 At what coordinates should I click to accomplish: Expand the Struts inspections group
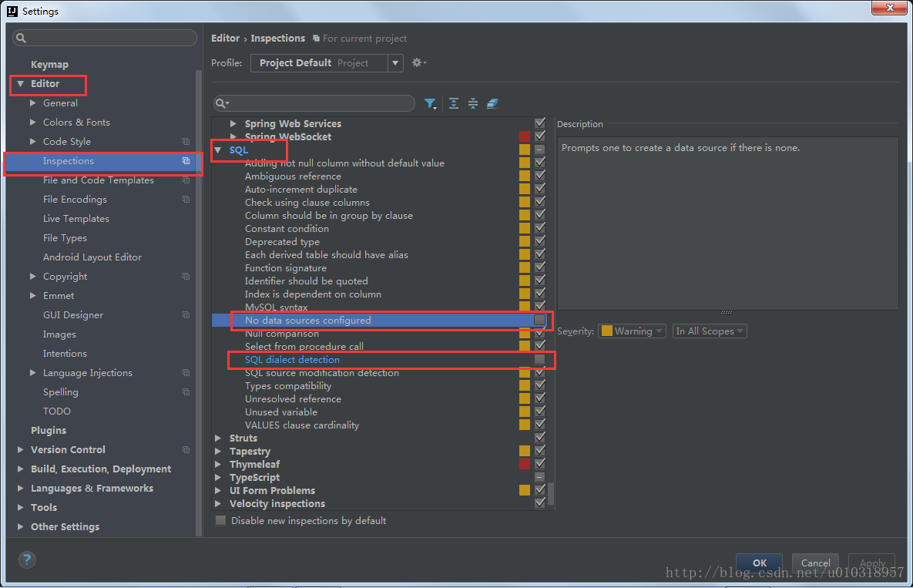point(218,438)
